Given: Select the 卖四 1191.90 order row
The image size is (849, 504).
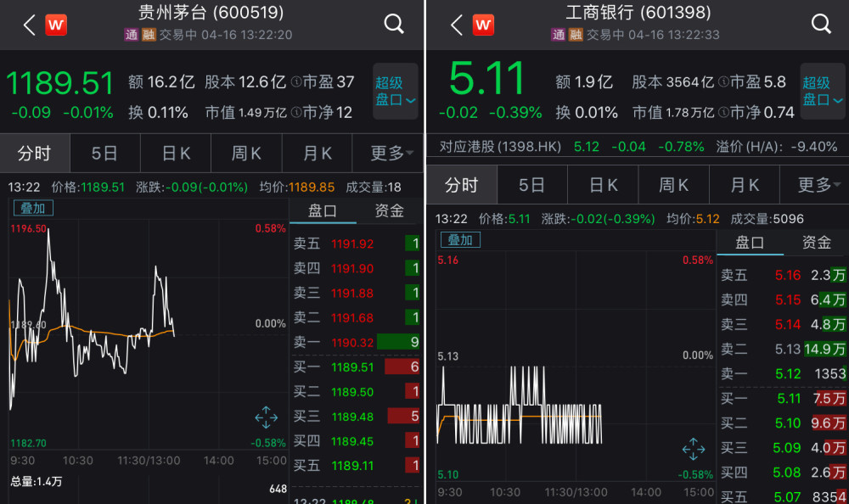Looking at the screenshot, I should 357,268.
